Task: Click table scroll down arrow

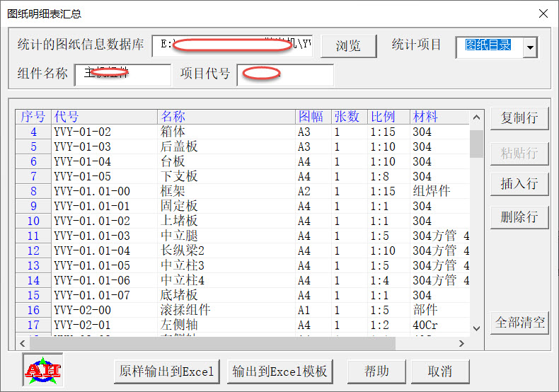Action: point(476,328)
